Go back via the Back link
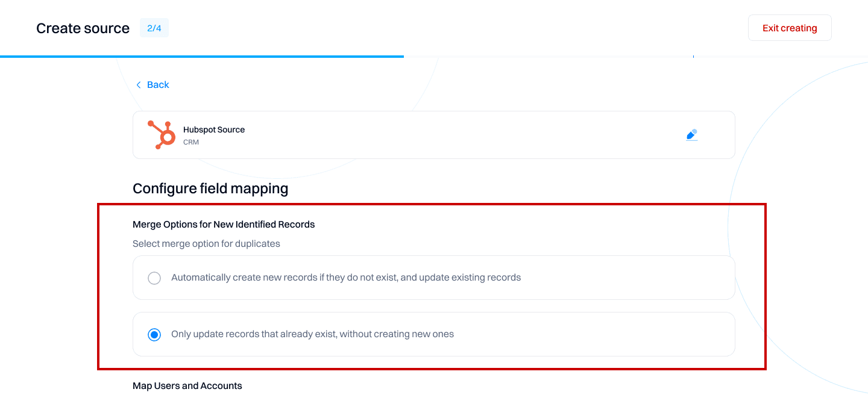Image resolution: width=868 pixels, height=395 pixels. (158, 85)
